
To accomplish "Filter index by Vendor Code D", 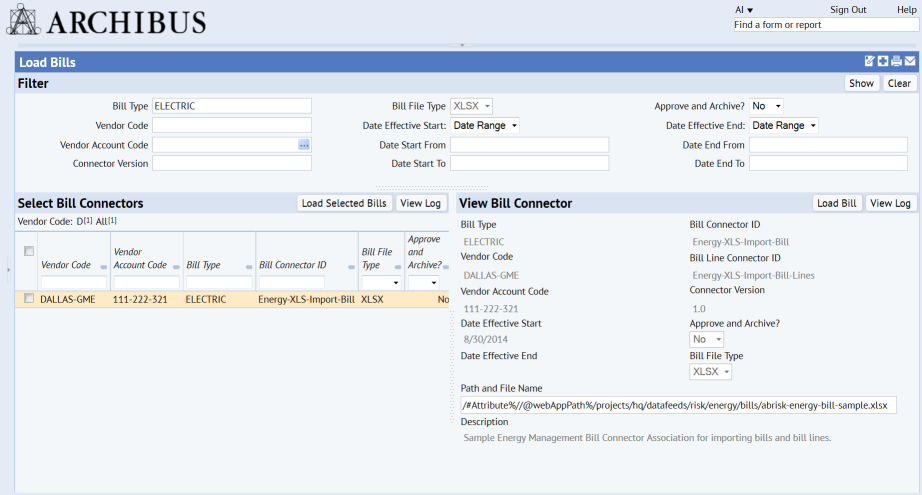I will [84, 222].
